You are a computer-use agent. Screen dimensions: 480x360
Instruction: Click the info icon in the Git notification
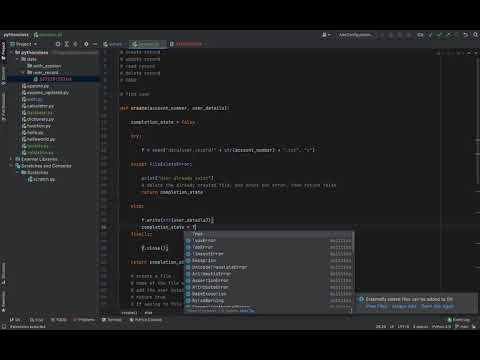click(x=361, y=299)
